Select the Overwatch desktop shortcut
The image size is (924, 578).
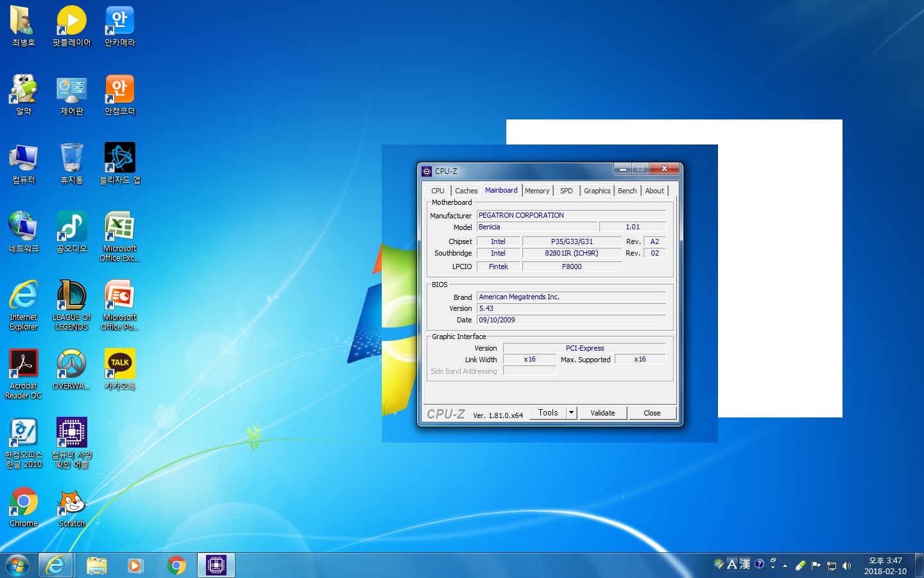coord(71,369)
